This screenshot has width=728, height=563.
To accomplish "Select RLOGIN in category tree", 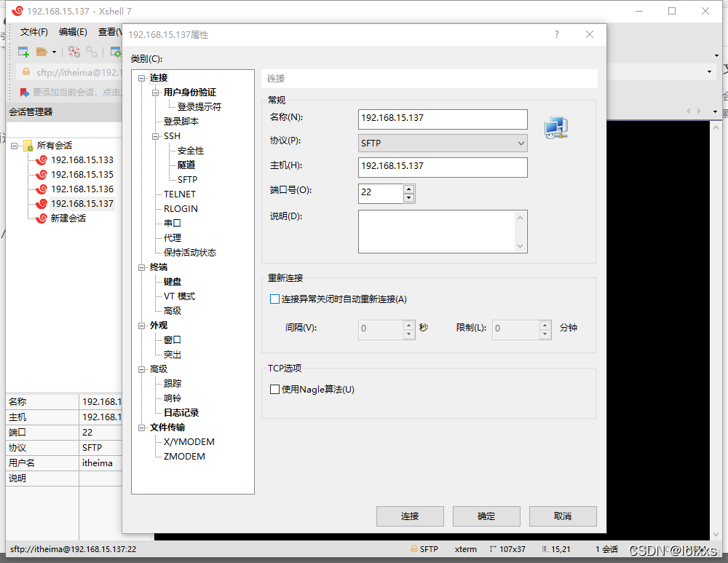I will click(181, 208).
